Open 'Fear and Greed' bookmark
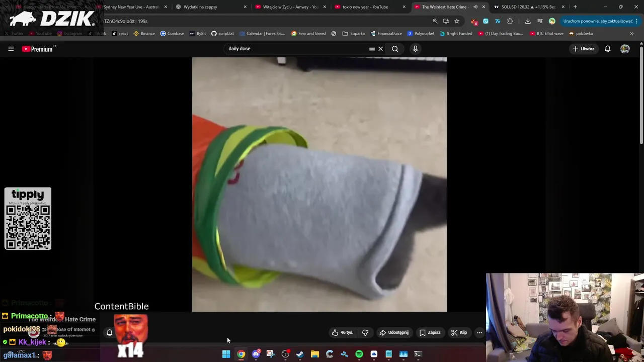644x362 pixels. pyautogui.click(x=308, y=34)
